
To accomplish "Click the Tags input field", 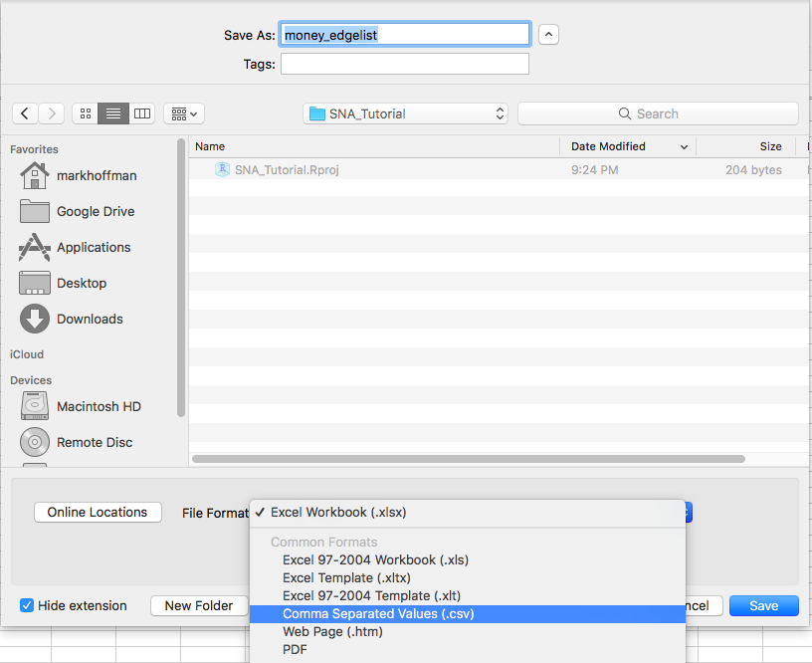I will pyautogui.click(x=404, y=64).
